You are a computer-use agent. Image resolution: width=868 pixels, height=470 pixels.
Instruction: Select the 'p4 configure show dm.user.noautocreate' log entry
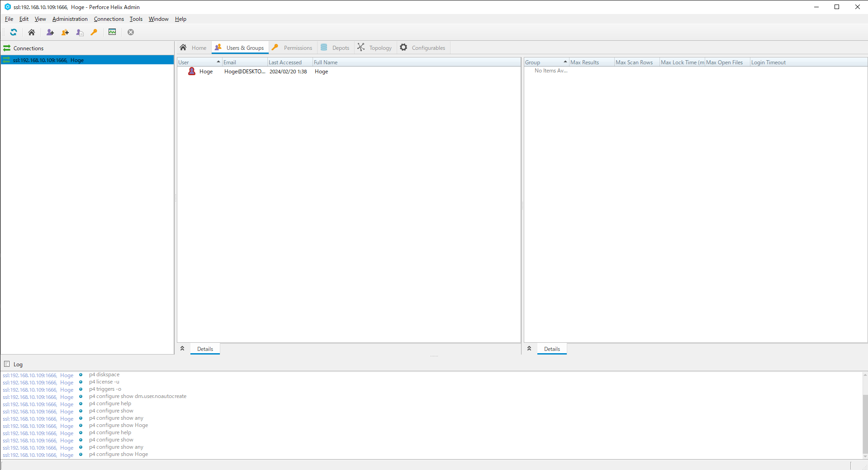(138, 396)
